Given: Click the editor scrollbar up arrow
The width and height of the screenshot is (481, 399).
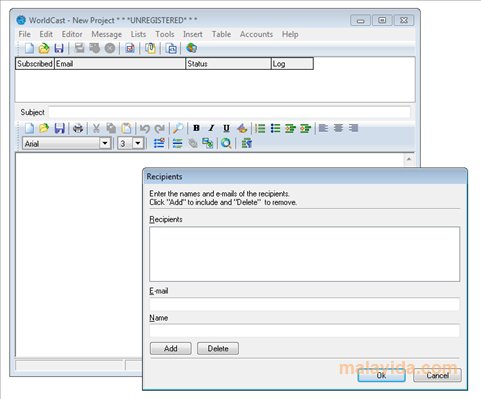Looking at the screenshot, I should 409,159.
